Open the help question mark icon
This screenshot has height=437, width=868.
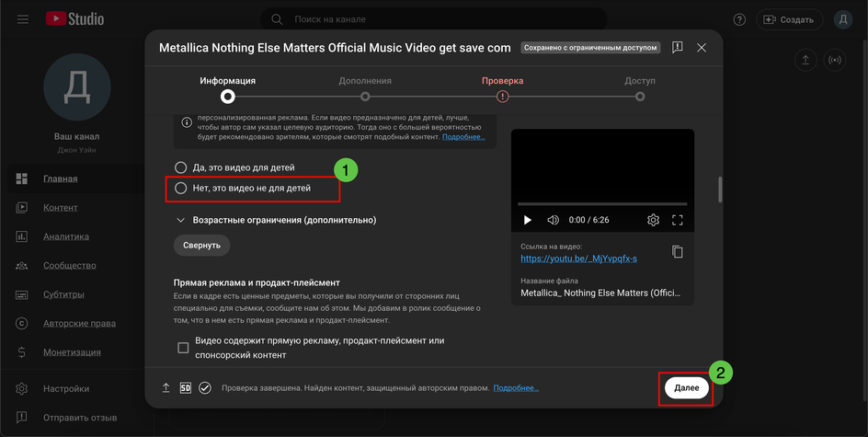(x=739, y=19)
